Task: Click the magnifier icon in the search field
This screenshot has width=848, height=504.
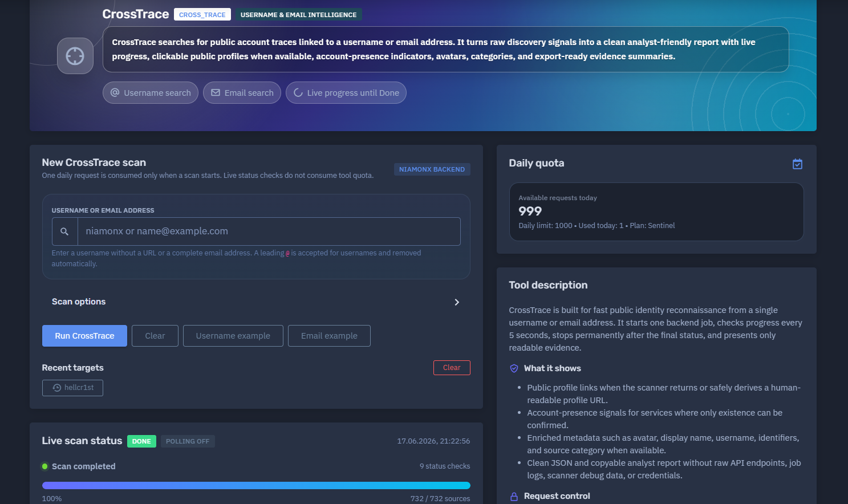Action: [x=64, y=231]
